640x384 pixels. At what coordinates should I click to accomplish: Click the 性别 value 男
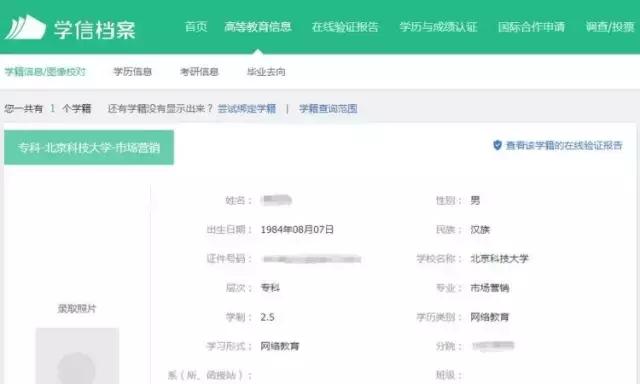pos(475,200)
